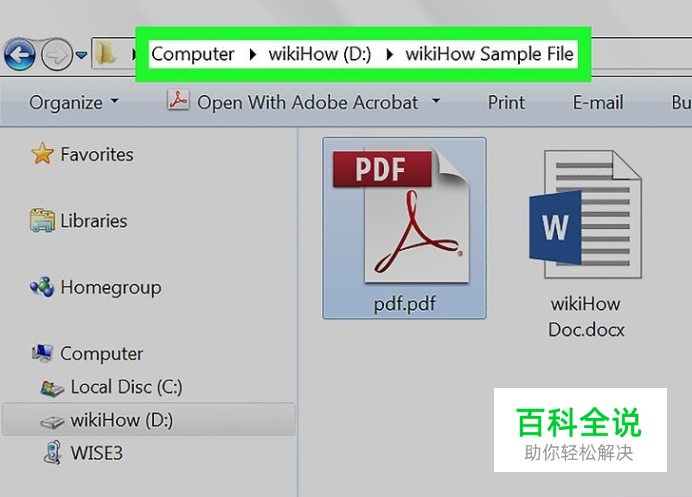This screenshot has width=692, height=497.
Task: Select Computer in navigation pane
Action: pyautogui.click(x=102, y=354)
